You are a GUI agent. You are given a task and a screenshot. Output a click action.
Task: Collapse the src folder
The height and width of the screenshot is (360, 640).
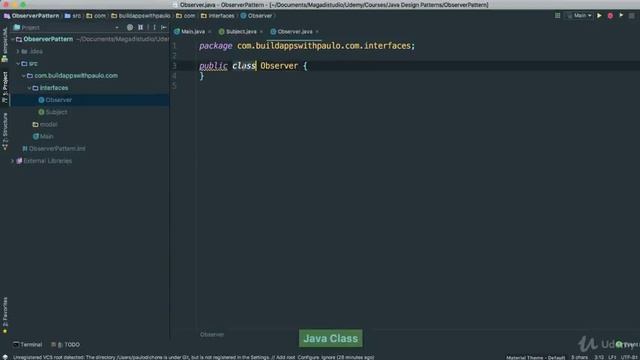pos(18,64)
